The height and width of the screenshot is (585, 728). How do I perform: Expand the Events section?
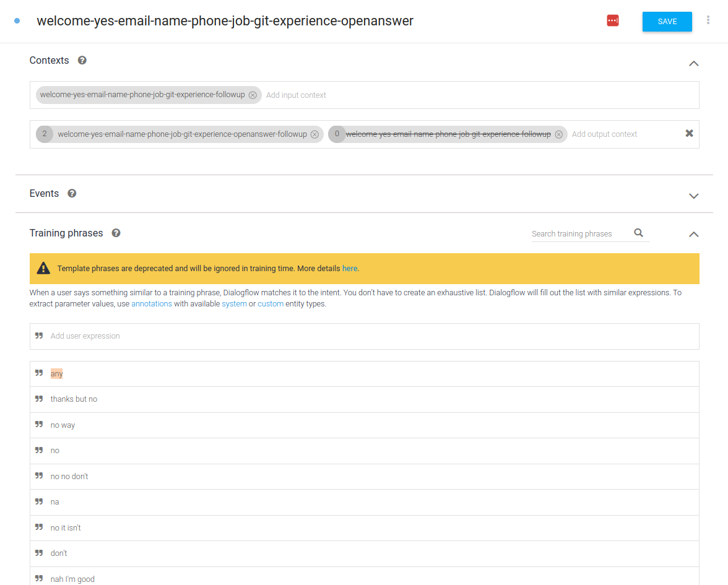tap(693, 196)
